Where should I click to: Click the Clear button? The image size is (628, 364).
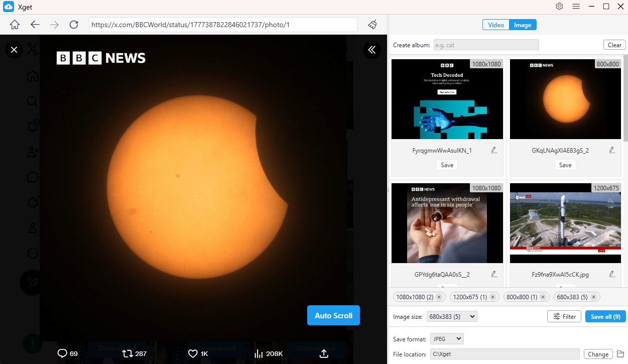[x=614, y=45]
